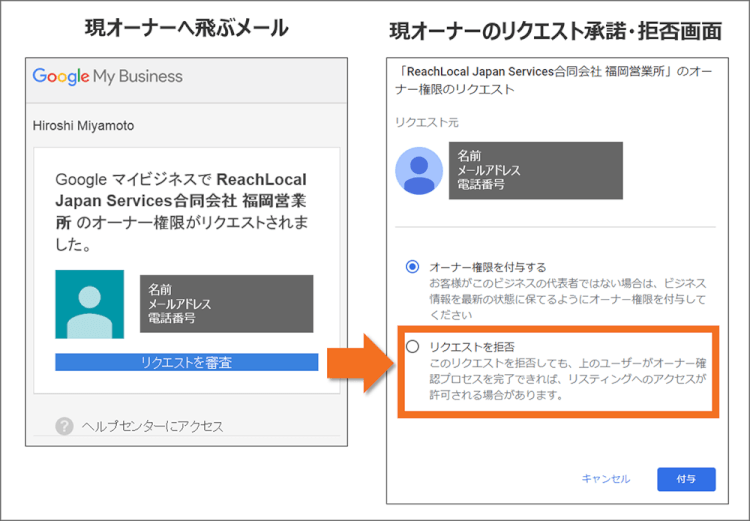Screen dimensions: 750x521
Task: Click the teal requester avatar in email
Action: tap(89, 304)
